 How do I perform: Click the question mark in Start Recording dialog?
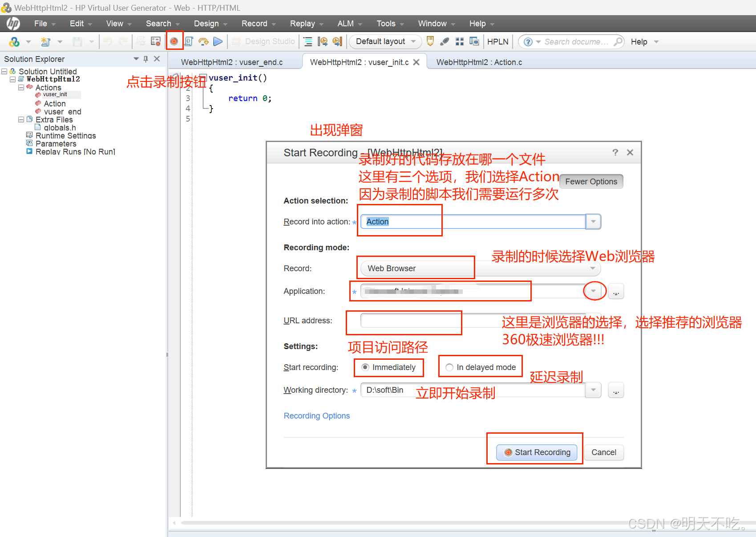615,152
